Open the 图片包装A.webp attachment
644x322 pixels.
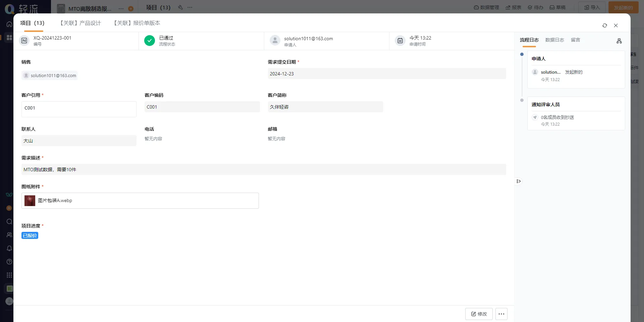[x=56, y=200]
